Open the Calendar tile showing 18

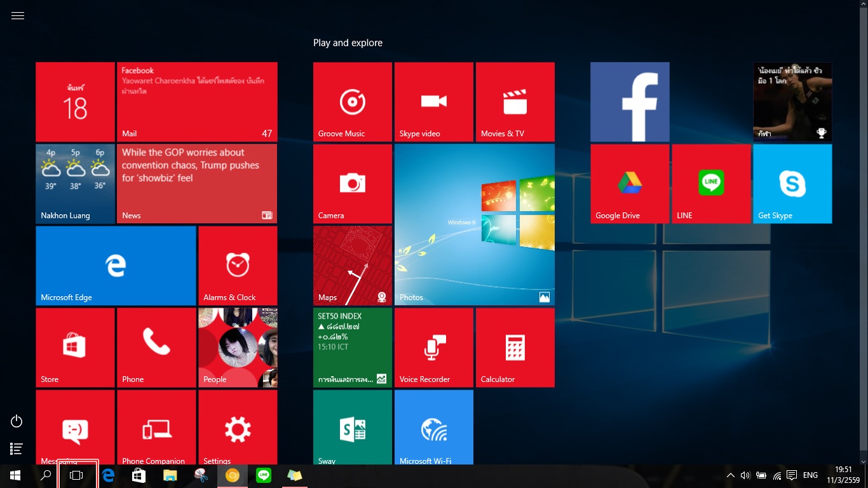75,102
